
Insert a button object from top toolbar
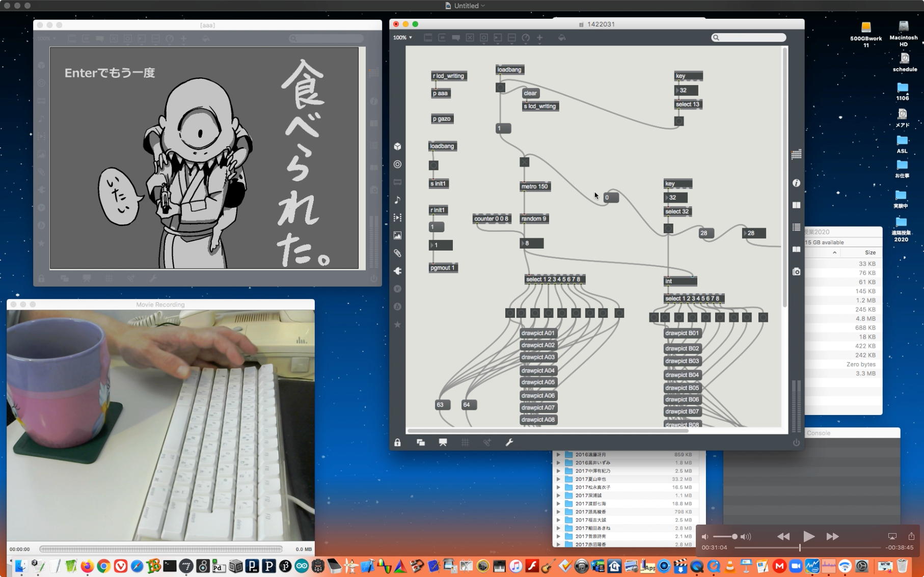point(484,38)
